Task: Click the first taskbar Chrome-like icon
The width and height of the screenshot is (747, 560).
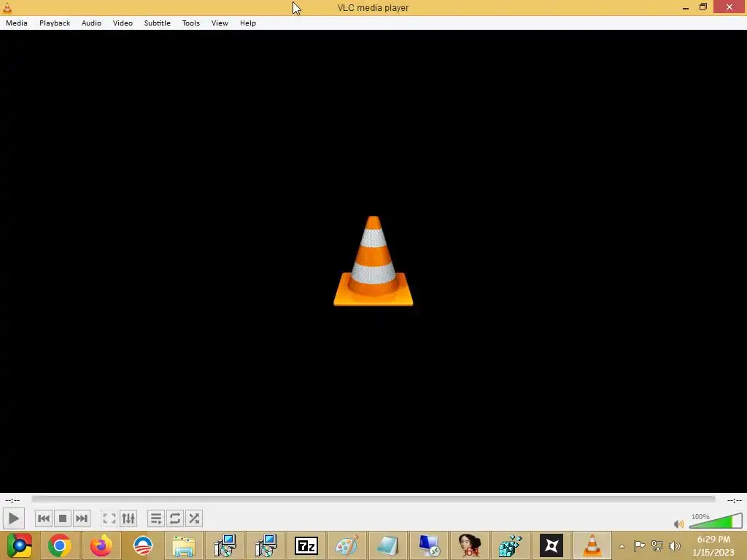Action: [20, 545]
